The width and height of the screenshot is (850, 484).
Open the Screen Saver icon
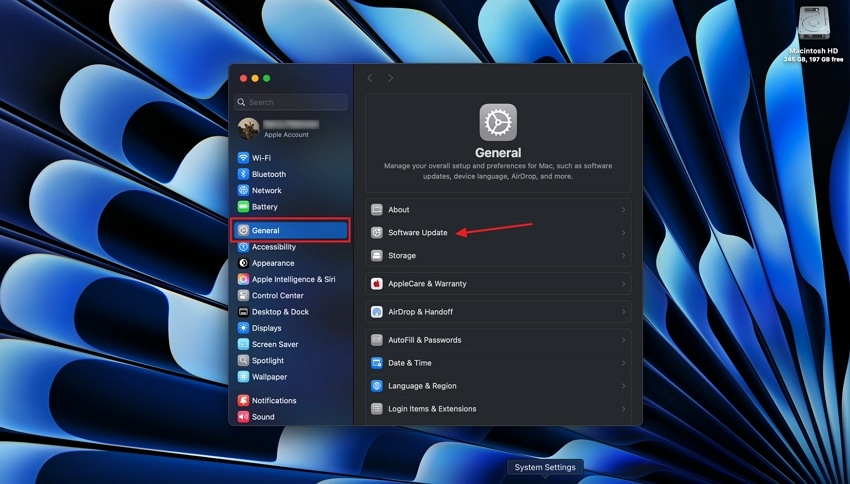pos(243,344)
